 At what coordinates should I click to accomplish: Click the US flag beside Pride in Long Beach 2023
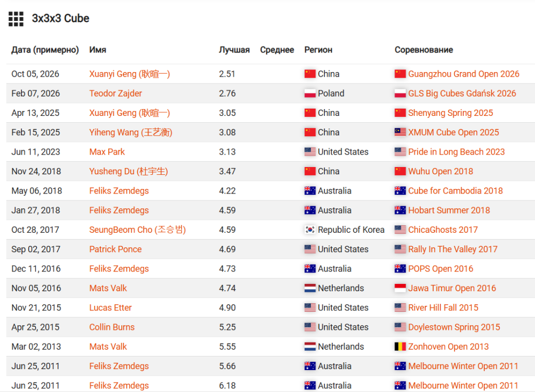coord(400,152)
